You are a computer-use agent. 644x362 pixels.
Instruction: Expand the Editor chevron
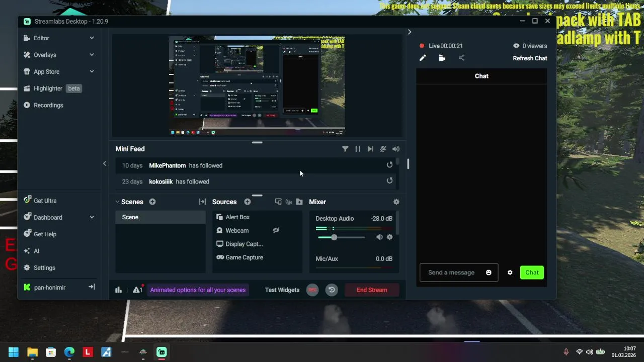tap(92, 38)
